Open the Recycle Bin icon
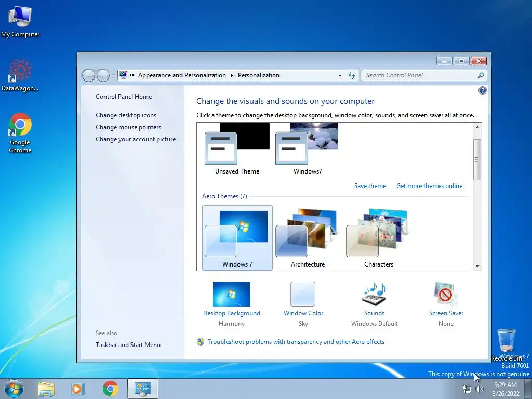The height and width of the screenshot is (399, 532). [506, 344]
